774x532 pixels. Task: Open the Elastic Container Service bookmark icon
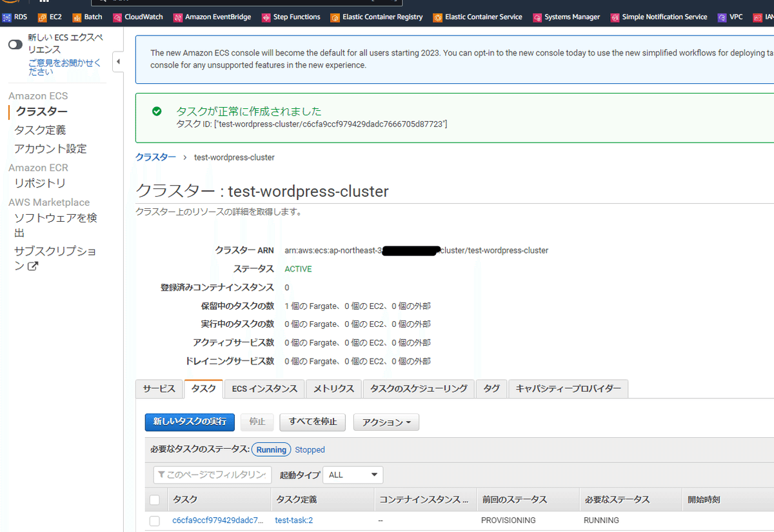(437, 17)
